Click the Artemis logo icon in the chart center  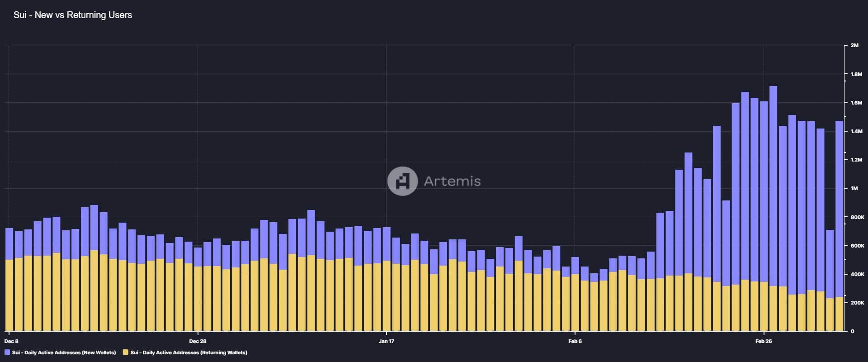coord(402,181)
